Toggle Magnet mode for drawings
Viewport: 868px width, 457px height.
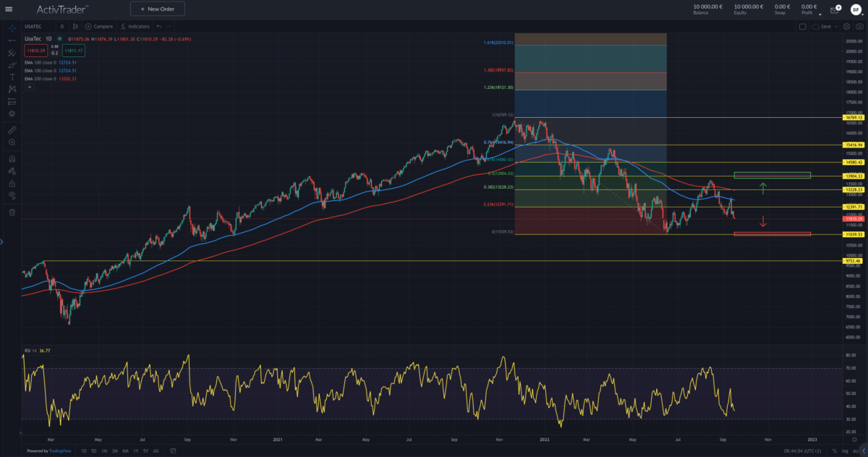pos(12,159)
